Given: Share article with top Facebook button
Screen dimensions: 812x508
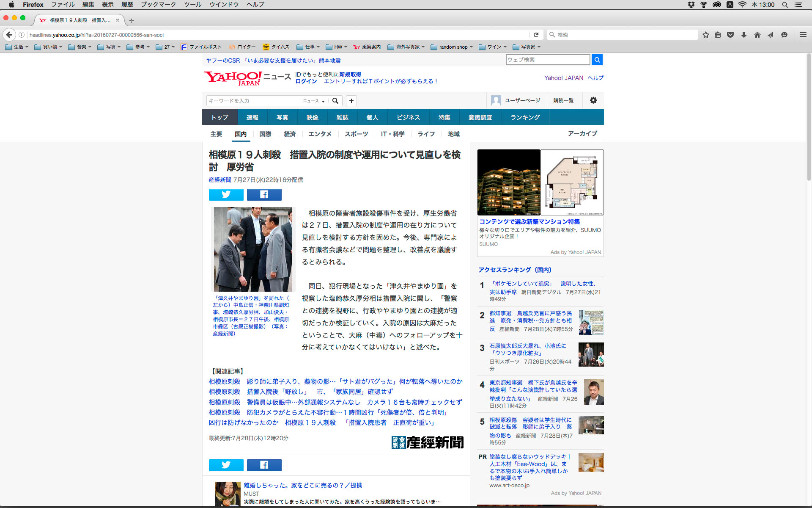Looking at the screenshot, I should tap(264, 194).
